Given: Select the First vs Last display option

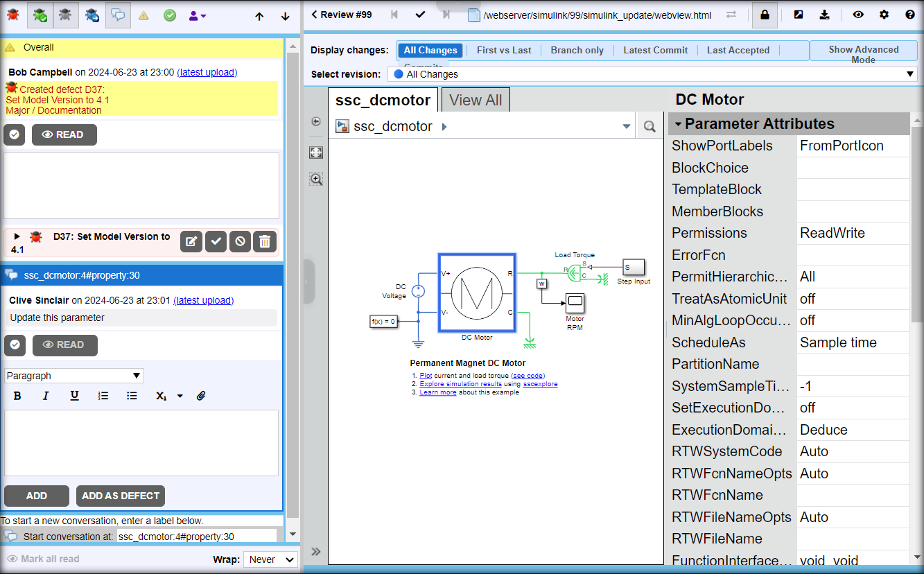Looking at the screenshot, I should [504, 50].
